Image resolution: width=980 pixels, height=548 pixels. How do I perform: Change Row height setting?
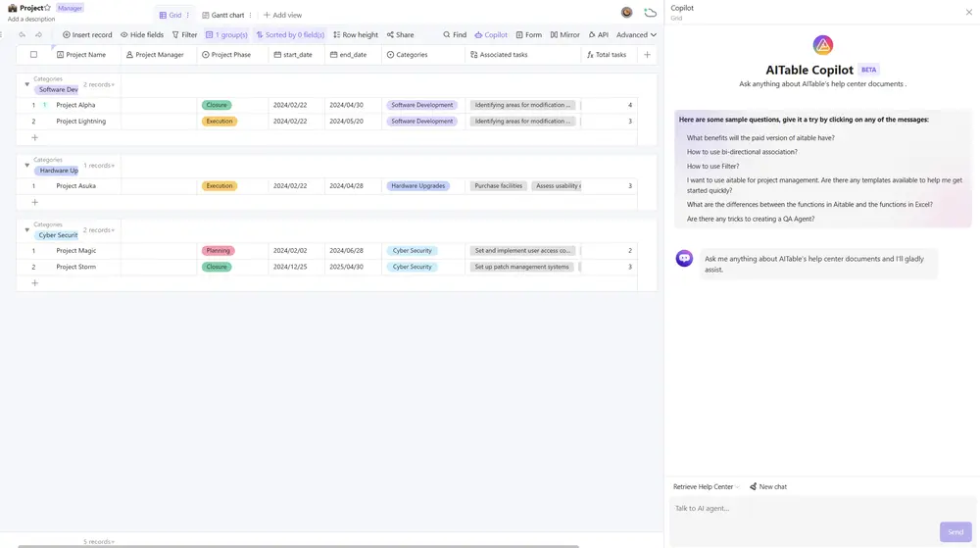[x=356, y=35]
